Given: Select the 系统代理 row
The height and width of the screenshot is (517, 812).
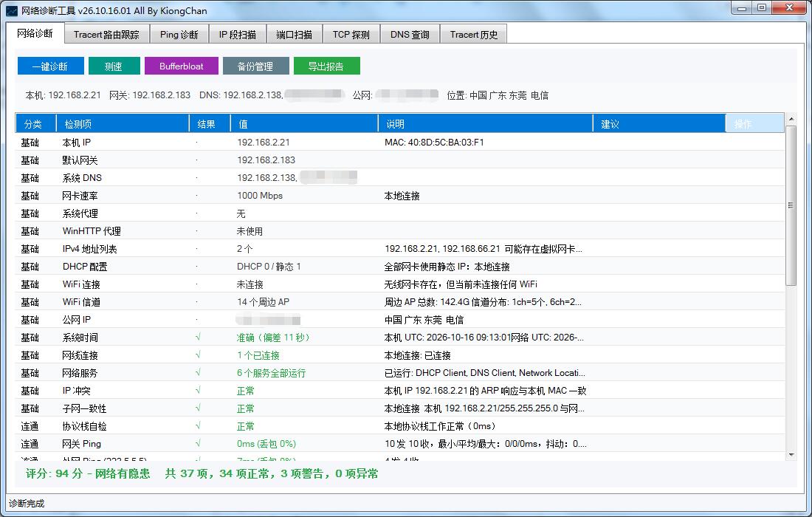Looking at the screenshot, I should 400,213.
